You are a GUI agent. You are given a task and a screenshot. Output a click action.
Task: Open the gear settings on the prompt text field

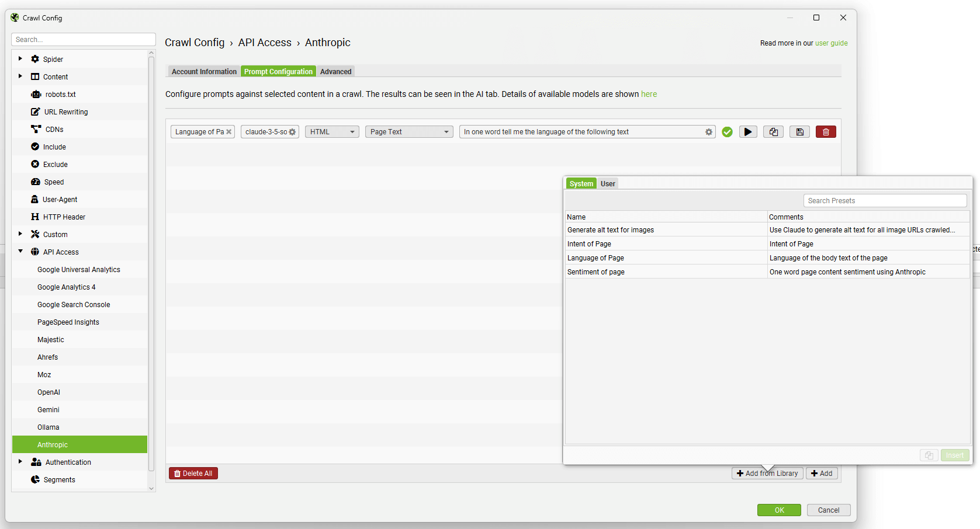pos(708,131)
